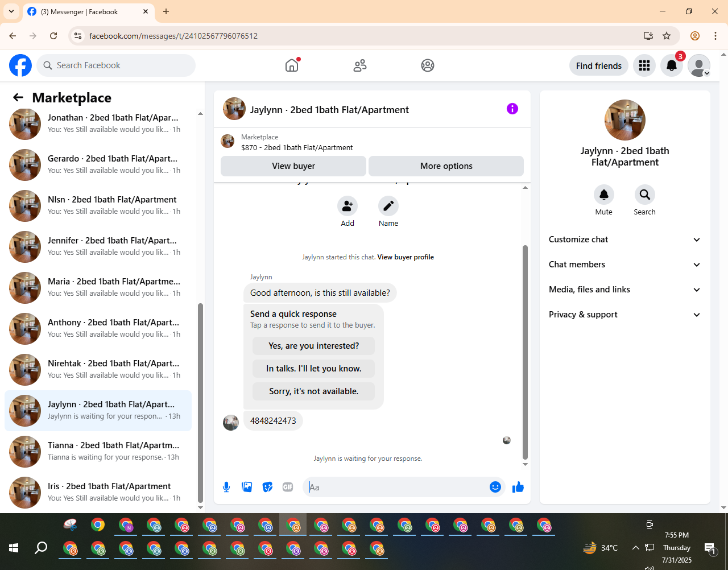This screenshot has height=570, width=728.
Task: Reload the browser page
Action: (x=53, y=36)
